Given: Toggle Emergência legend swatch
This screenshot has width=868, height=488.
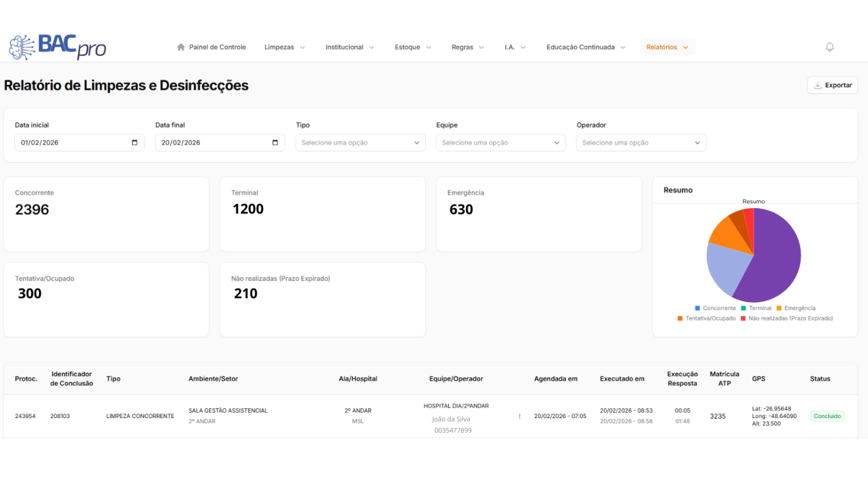Looking at the screenshot, I should coord(779,308).
